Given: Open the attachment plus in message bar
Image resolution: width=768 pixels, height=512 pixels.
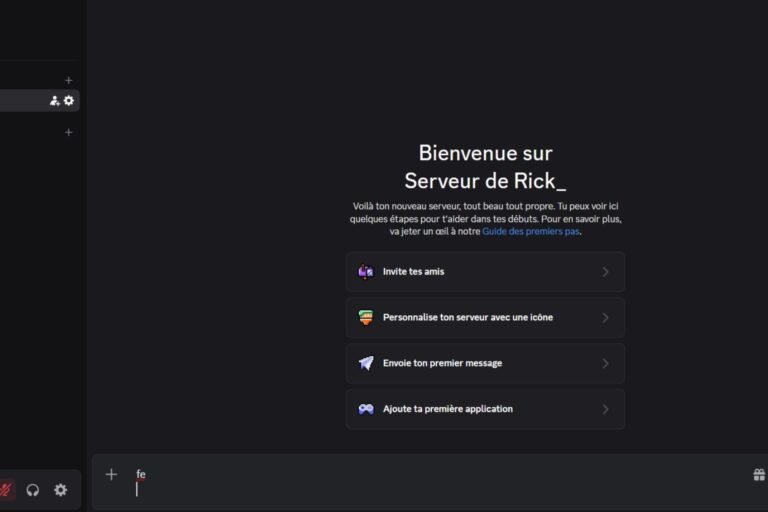Looking at the screenshot, I should [x=111, y=474].
